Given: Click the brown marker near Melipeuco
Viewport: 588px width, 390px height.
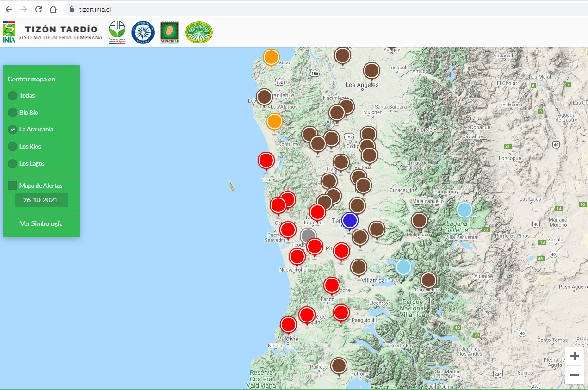Looking at the screenshot, I should [x=419, y=221].
